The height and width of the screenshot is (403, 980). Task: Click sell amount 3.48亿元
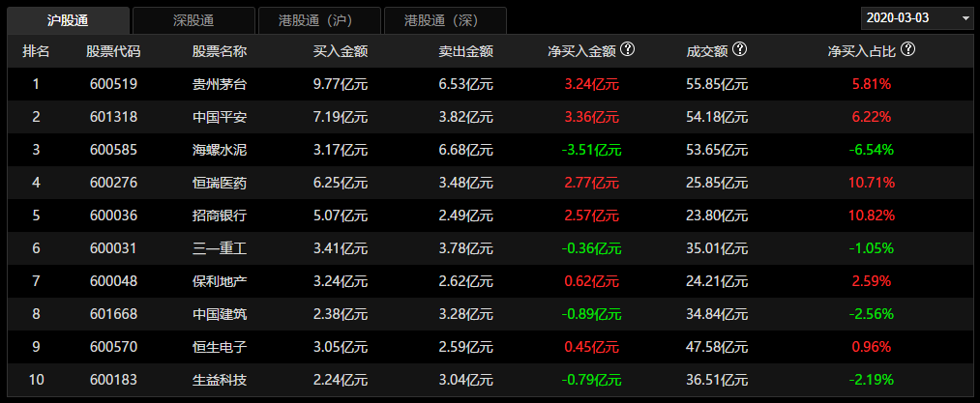click(466, 183)
